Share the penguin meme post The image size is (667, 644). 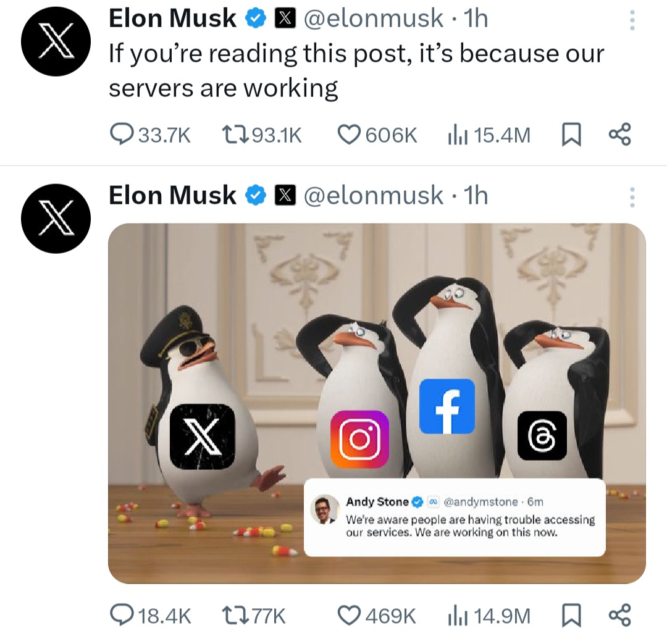pos(619,615)
